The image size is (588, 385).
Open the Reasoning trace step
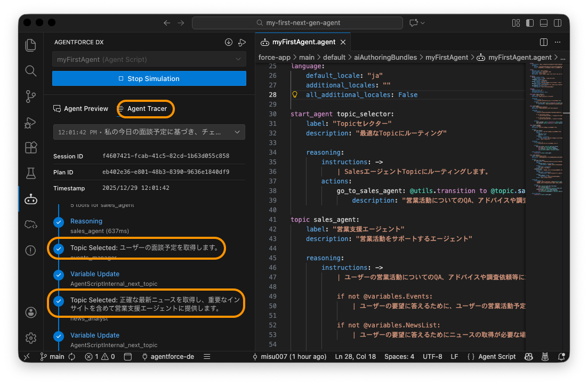click(x=86, y=221)
